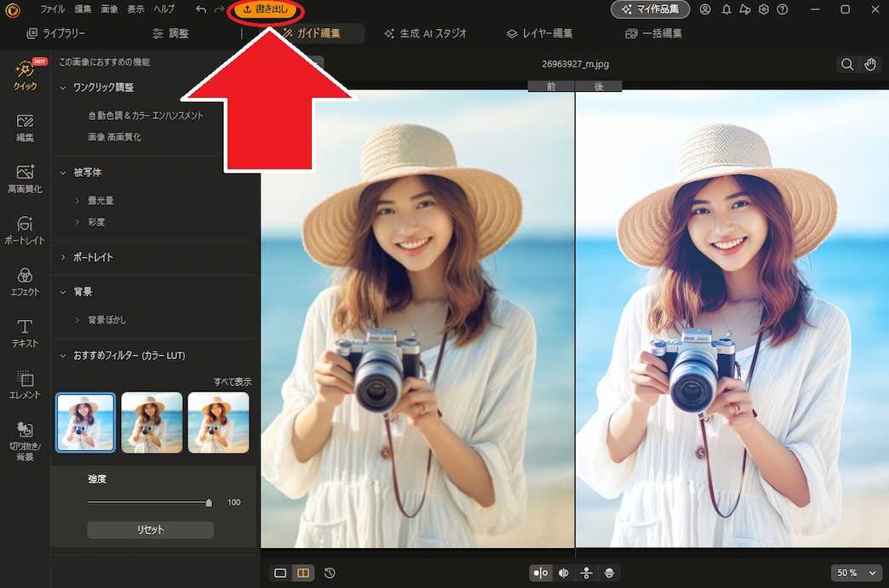
Task: Select the テキスト tool
Action: [x=24, y=332]
